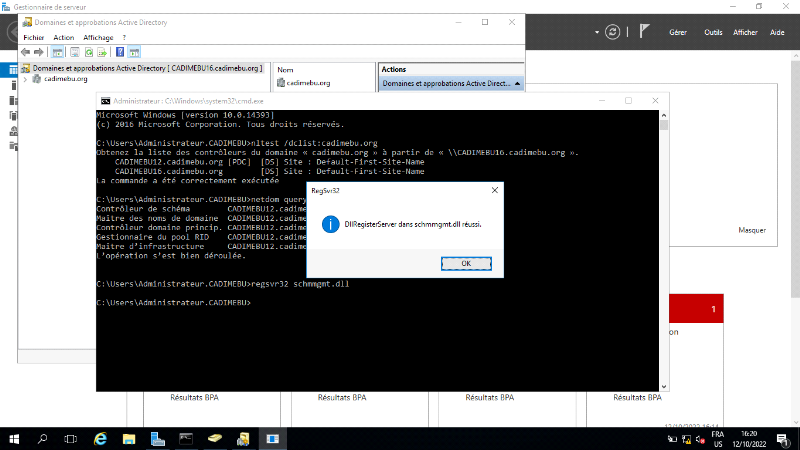Open Internet Explorer from the taskbar

[x=100, y=438]
